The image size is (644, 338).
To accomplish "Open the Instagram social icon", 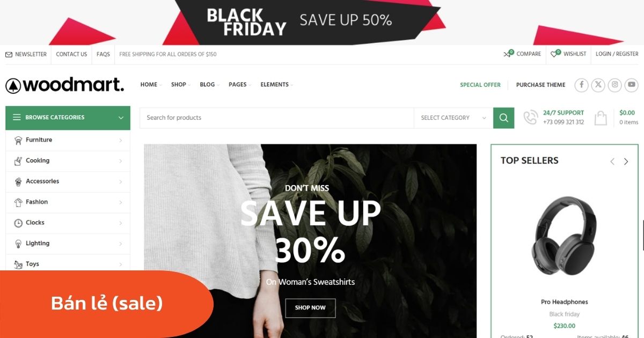I will (x=615, y=85).
